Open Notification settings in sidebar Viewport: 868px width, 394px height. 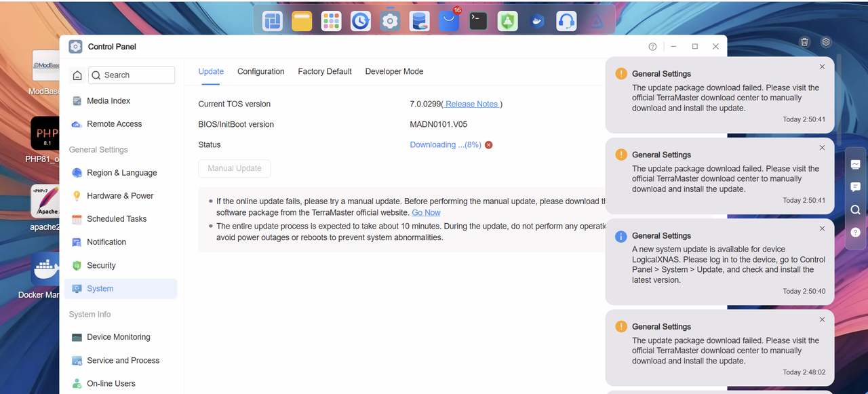[x=121, y=242]
